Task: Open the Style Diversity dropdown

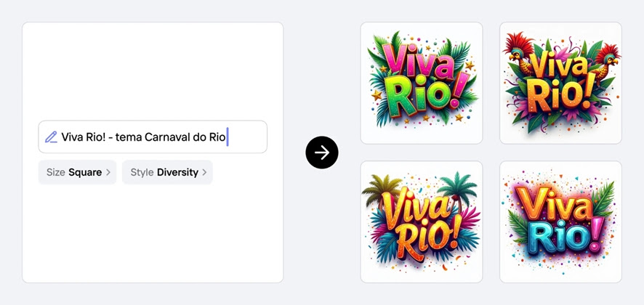Action: [x=167, y=172]
